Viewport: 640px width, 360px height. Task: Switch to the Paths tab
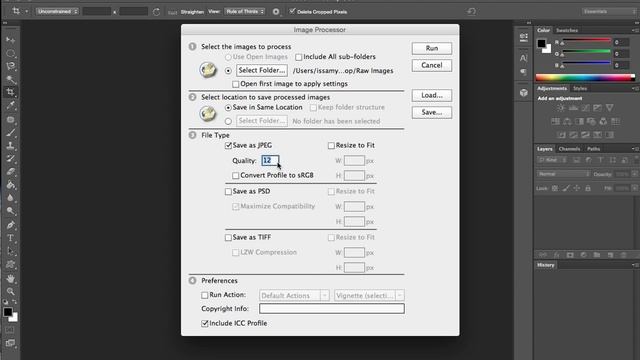(x=593, y=149)
